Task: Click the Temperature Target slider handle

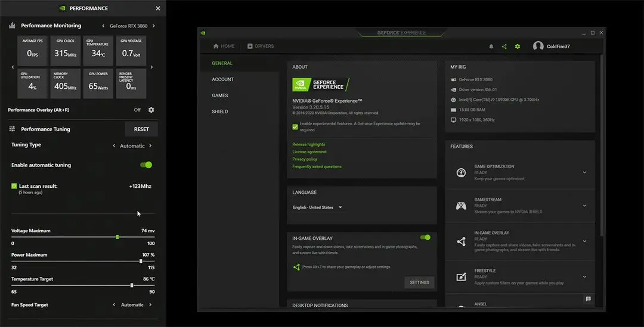Action: click(132, 285)
